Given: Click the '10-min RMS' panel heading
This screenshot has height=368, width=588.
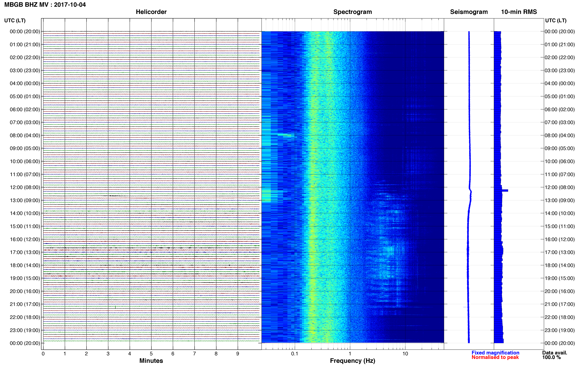Looking at the screenshot, I should point(519,12).
